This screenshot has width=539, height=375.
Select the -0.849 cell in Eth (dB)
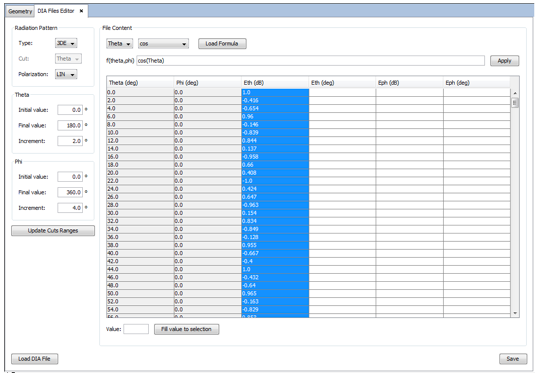(275, 229)
